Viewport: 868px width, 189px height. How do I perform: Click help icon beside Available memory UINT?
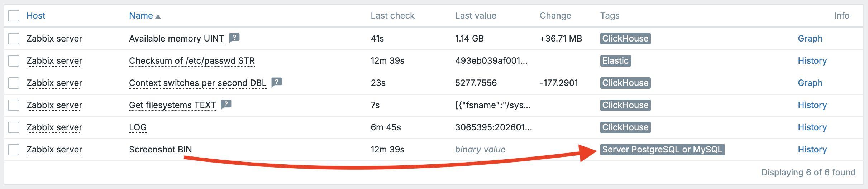click(x=234, y=38)
